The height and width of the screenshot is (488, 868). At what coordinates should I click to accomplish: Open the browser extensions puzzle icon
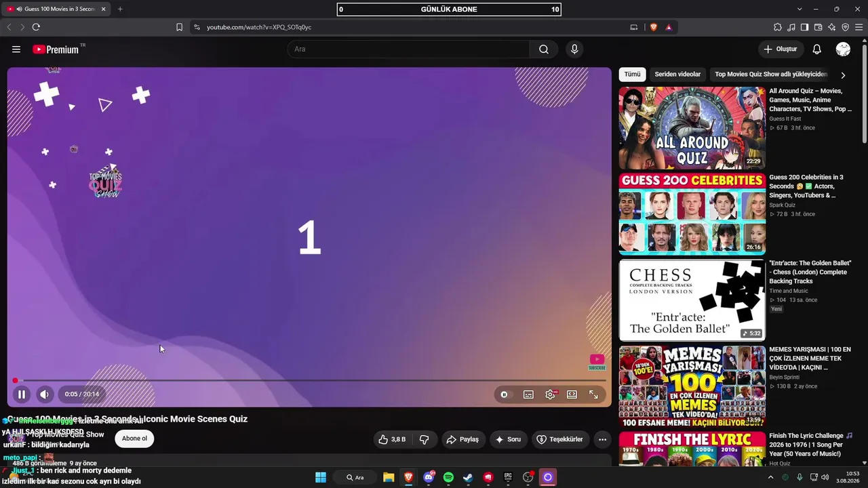click(777, 27)
